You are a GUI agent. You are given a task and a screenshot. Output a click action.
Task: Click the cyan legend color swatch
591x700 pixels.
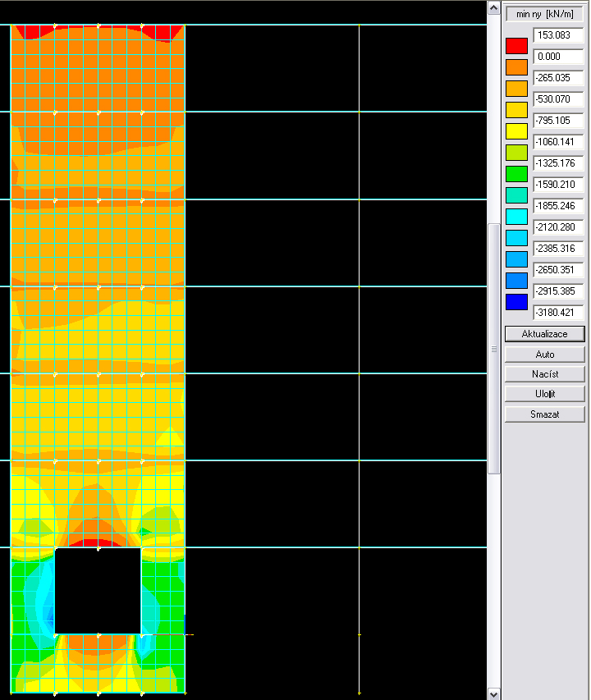click(517, 217)
